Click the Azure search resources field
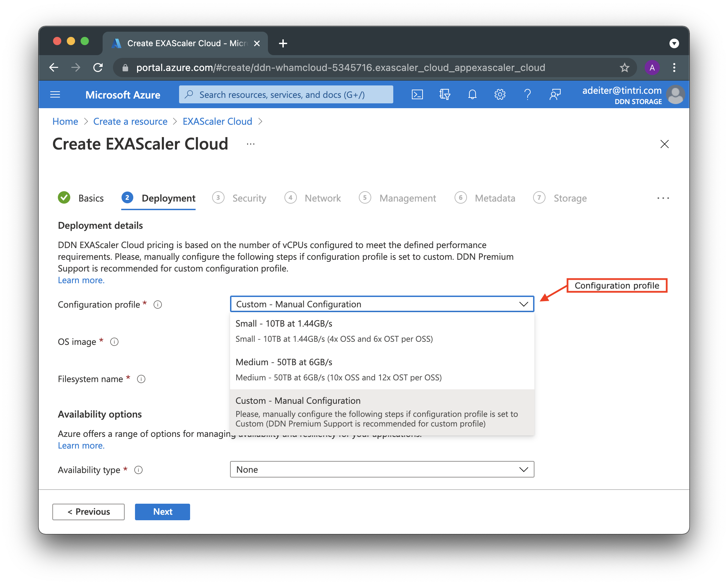 coord(286,94)
